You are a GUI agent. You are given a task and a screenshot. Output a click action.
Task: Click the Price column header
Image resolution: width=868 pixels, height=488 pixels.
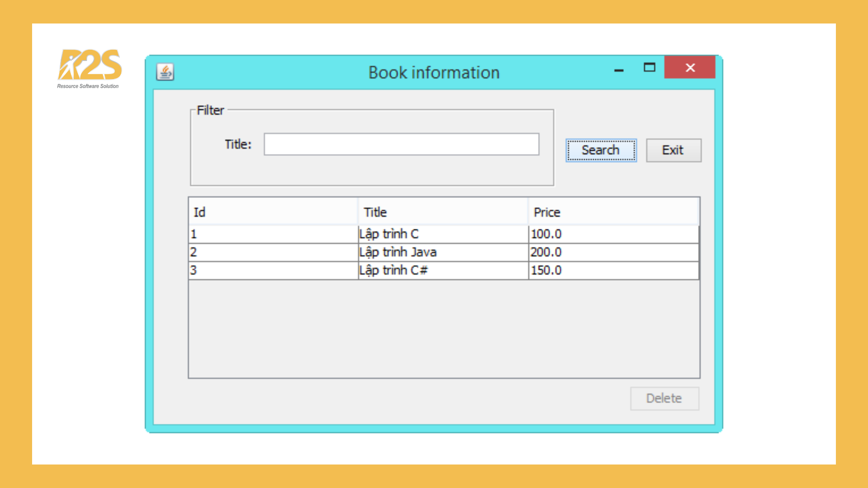pyautogui.click(x=613, y=212)
